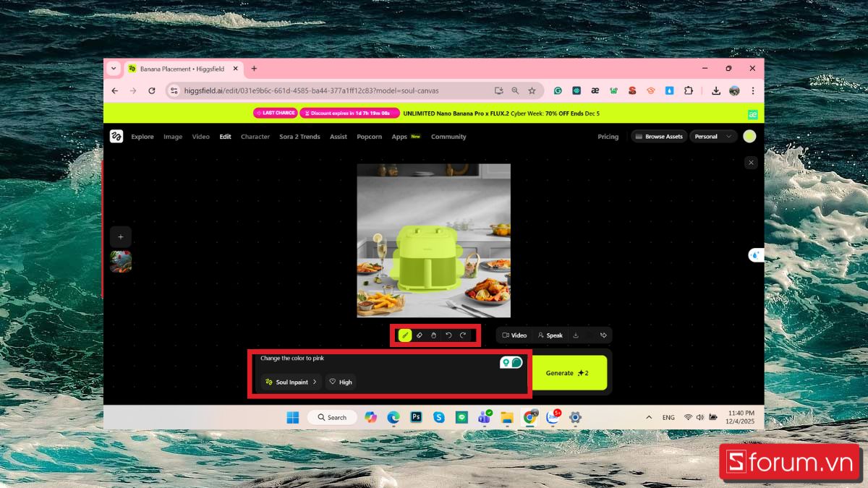The width and height of the screenshot is (868, 488).
Task: Select the hand pan tool
Action: 433,335
